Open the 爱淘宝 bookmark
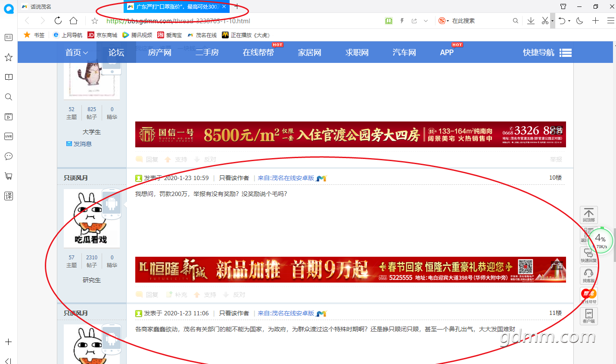The height and width of the screenshot is (364, 616). (170, 35)
